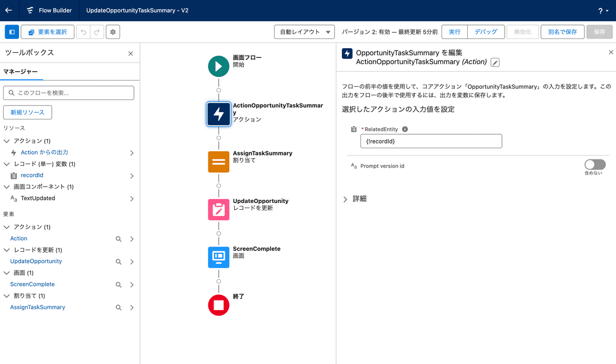Run the flow with 実行
616x364 pixels.
[x=454, y=32]
